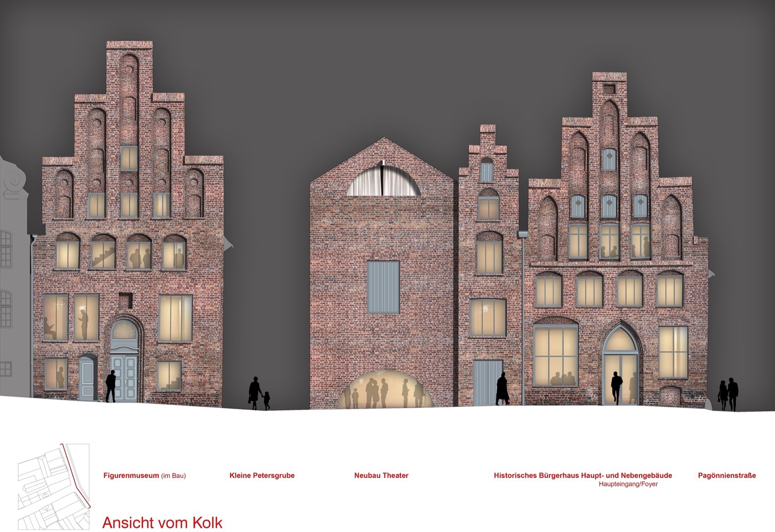The height and width of the screenshot is (532, 775).
Task: Click the 'Ansicht vom Kolk' title
Action: (x=162, y=522)
